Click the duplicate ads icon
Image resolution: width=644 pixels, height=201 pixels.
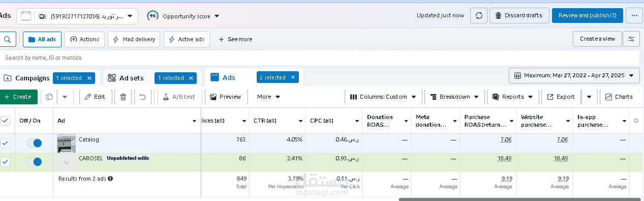coord(49,97)
